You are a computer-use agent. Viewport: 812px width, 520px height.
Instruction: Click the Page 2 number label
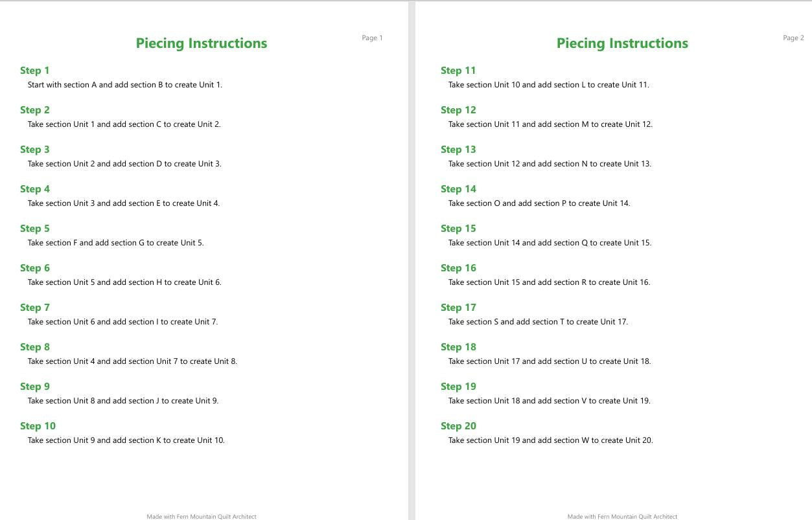(x=793, y=38)
